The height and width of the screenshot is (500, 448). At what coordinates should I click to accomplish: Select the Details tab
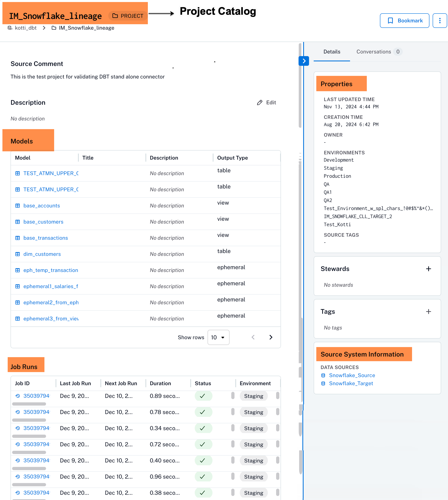pos(332,52)
